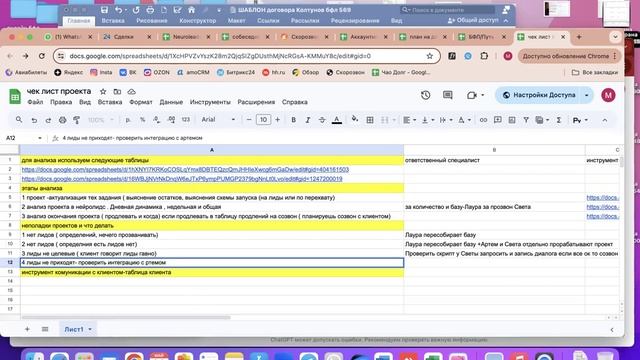
Task: Open the horizontal align dropdown
Action: 409,120
